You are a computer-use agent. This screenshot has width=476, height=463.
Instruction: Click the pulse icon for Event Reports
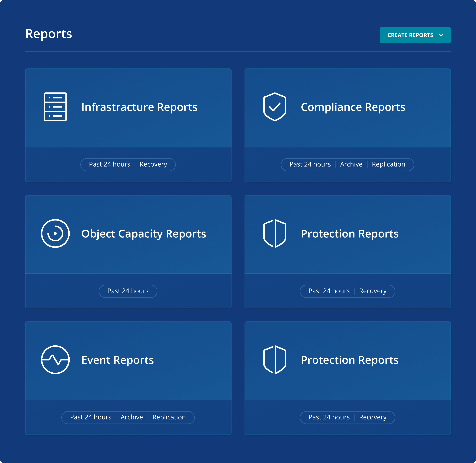pyautogui.click(x=55, y=360)
